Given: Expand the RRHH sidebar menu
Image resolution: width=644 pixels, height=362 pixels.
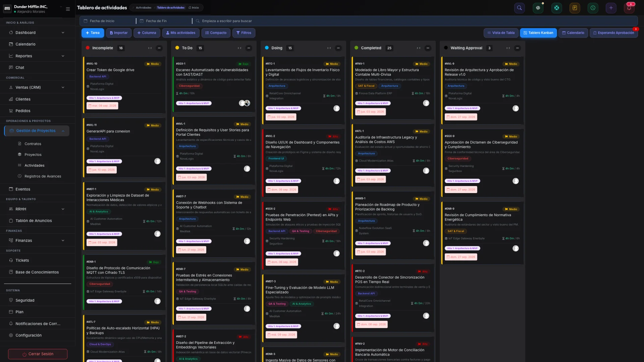Looking at the screenshot, I should (x=38, y=209).
